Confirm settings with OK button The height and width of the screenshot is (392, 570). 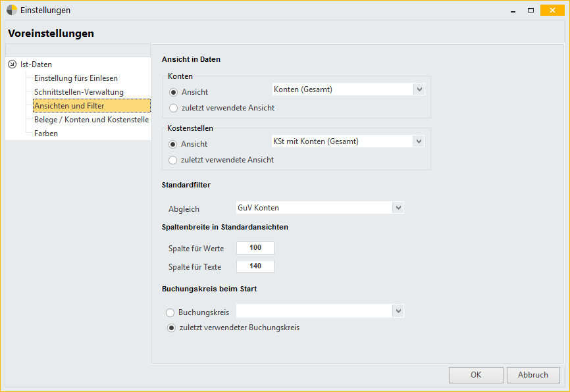[476, 375]
